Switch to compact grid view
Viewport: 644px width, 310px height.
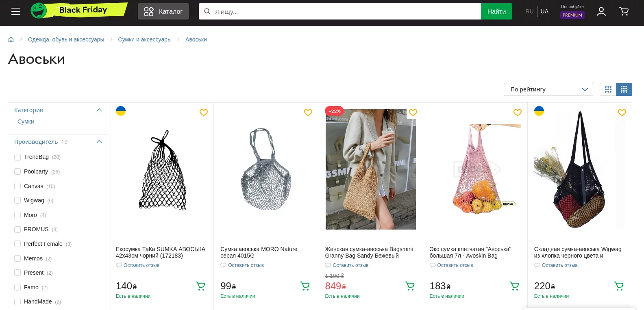point(624,89)
